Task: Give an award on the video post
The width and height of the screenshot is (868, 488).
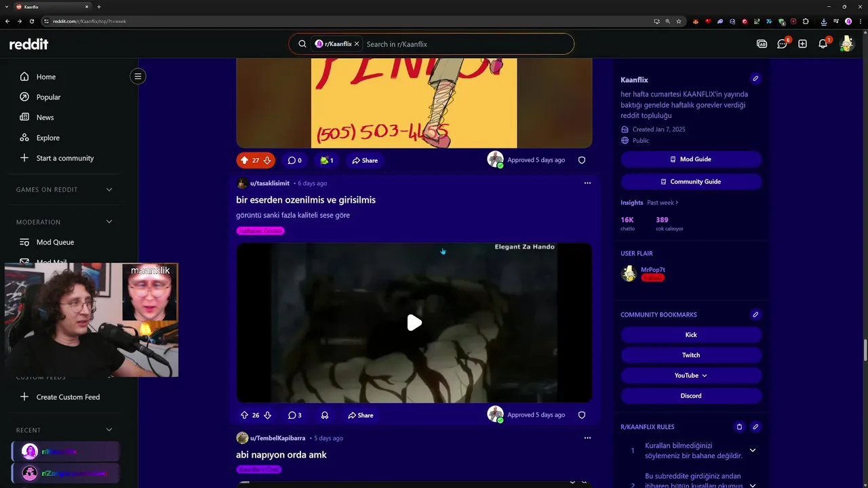Action: tap(325, 415)
